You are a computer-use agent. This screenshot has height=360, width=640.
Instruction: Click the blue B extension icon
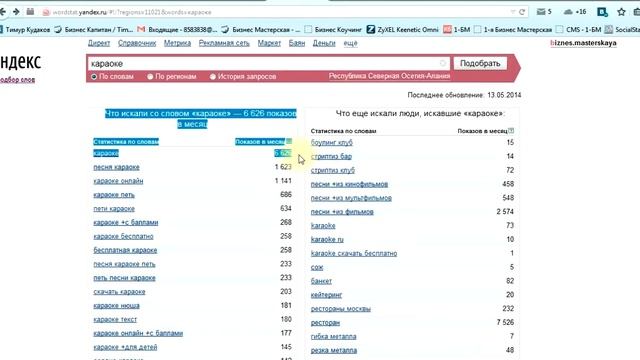(602, 12)
